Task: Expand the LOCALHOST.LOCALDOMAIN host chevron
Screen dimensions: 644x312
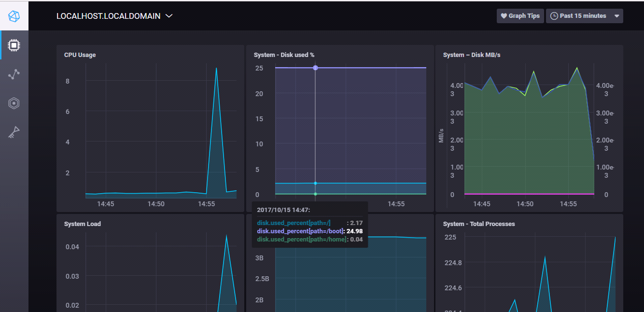Action: pos(169,16)
